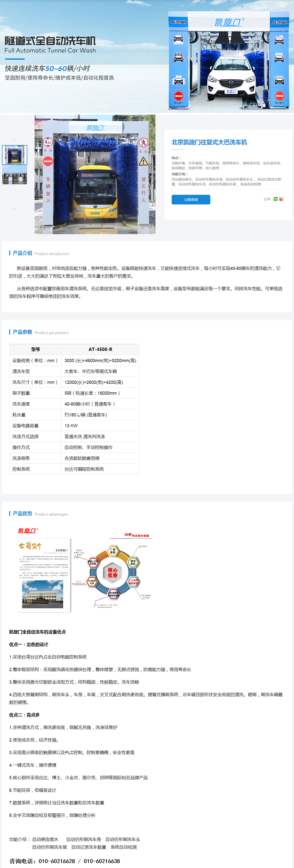Screen dimensions: 294x868
Task: Click the 3000 (长)×4600mm(宽)×5200mm(高) cell
Action: [x=100, y=361]
